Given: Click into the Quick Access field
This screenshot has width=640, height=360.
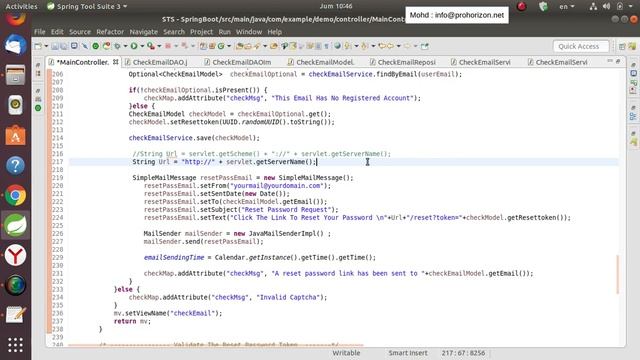Looking at the screenshot, I should pyautogui.click(x=581, y=46).
